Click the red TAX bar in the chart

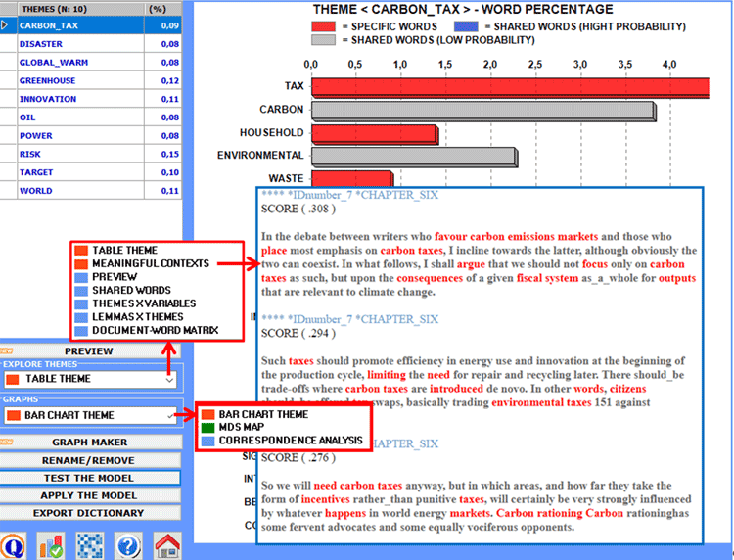(x=510, y=88)
